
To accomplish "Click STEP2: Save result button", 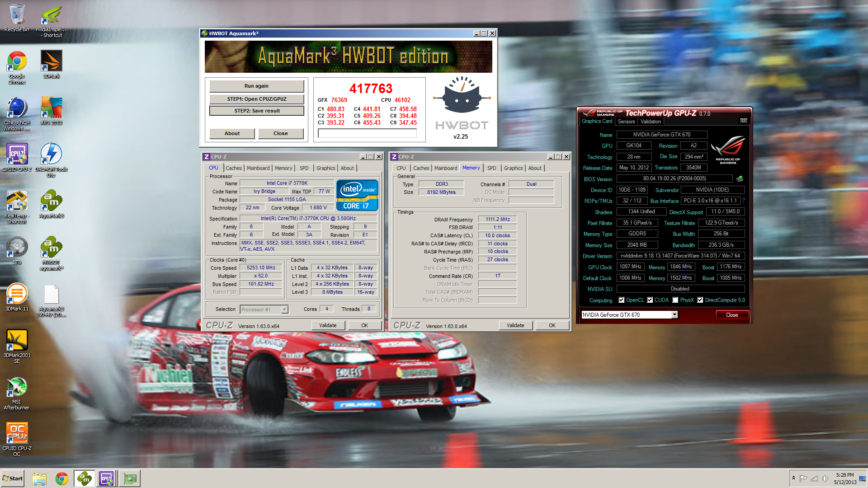I will point(257,111).
